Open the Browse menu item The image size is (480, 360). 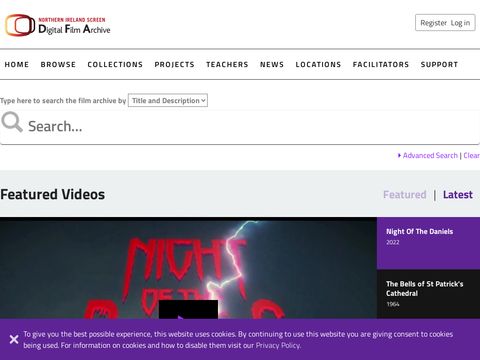[x=58, y=64]
